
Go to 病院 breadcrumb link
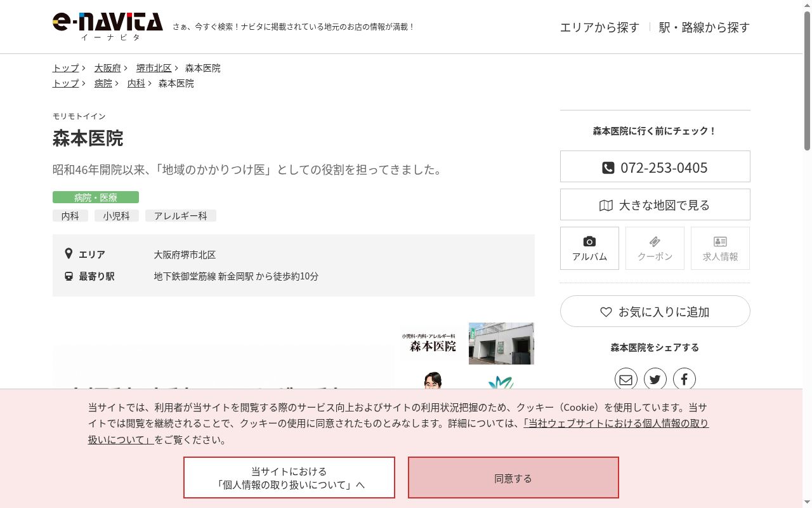coord(103,83)
